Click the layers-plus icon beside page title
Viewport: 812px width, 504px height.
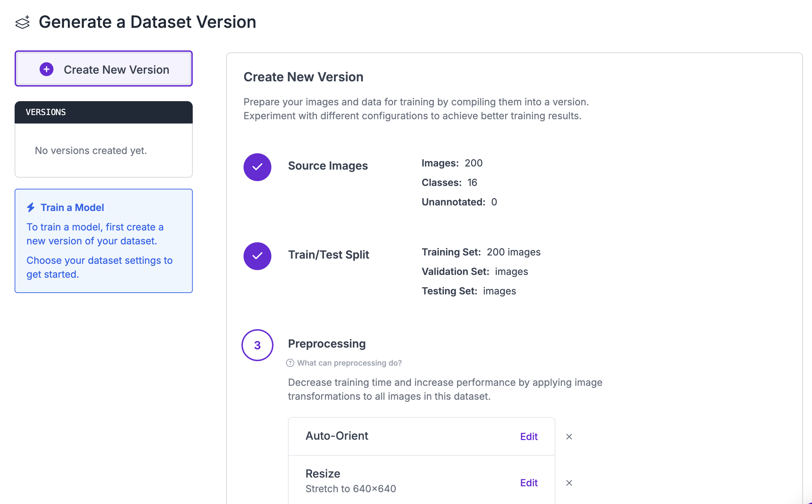[x=23, y=23]
